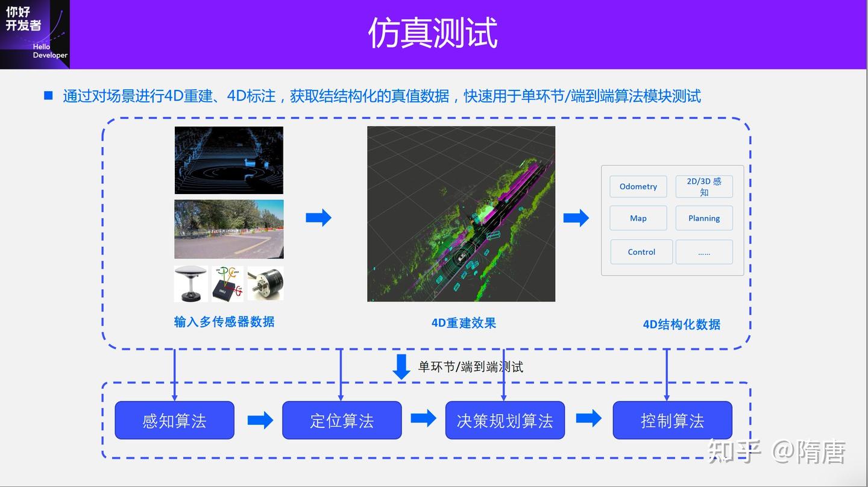Screen dimensions: 868x487
Task: Toggle the Control module box
Action: (641, 252)
